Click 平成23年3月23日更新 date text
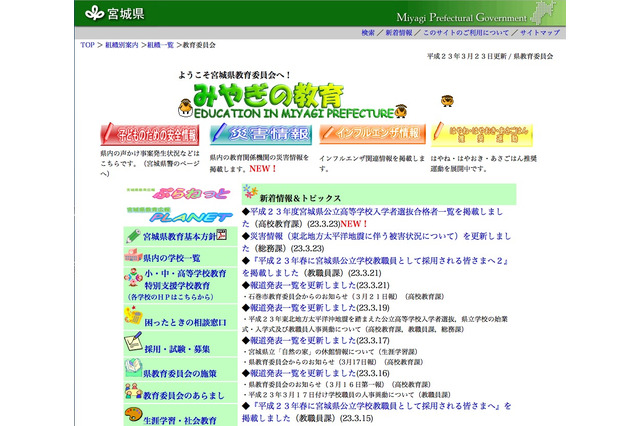640x426 pixels. [467, 56]
